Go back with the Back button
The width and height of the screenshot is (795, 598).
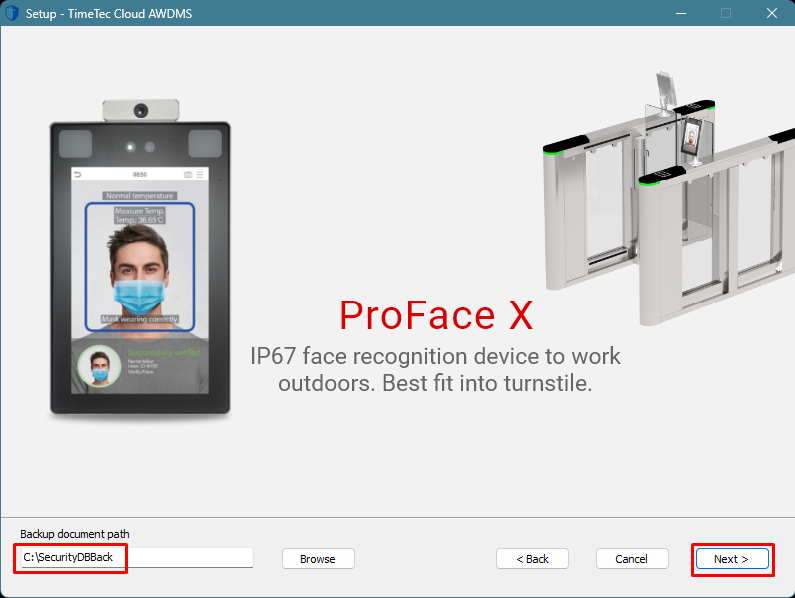tap(532, 559)
